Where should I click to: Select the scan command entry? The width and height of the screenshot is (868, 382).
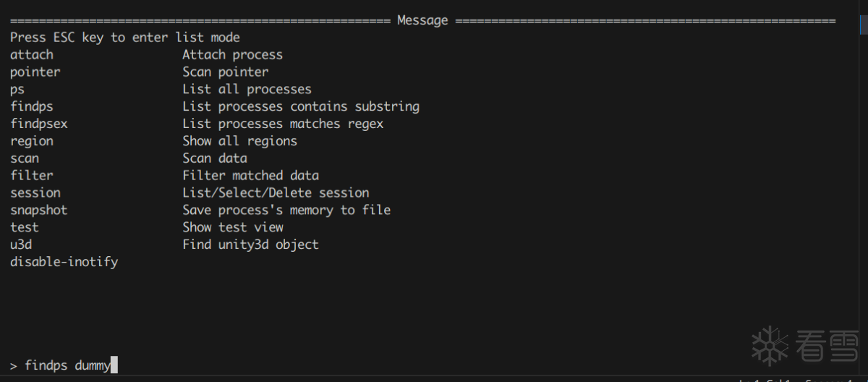pos(25,158)
